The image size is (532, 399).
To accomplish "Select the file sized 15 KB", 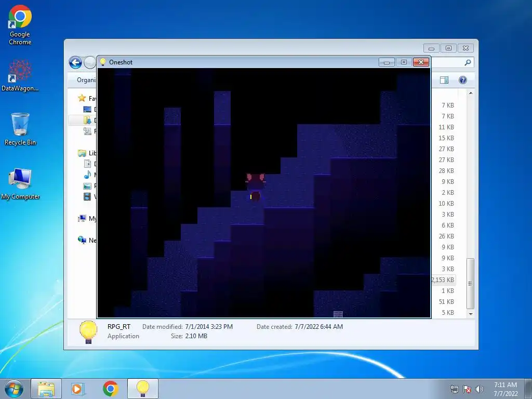I will coord(446,138).
